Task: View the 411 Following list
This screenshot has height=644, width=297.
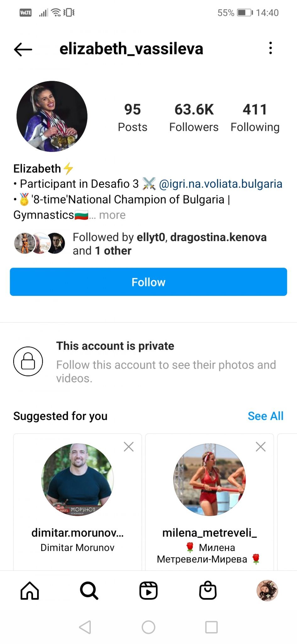Action: coord(255,117)
